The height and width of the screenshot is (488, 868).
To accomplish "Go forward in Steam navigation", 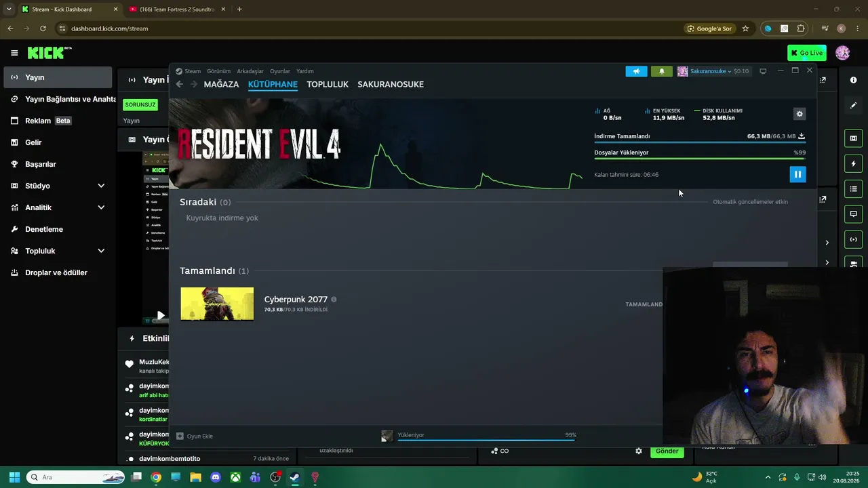I will pos(194,84).
